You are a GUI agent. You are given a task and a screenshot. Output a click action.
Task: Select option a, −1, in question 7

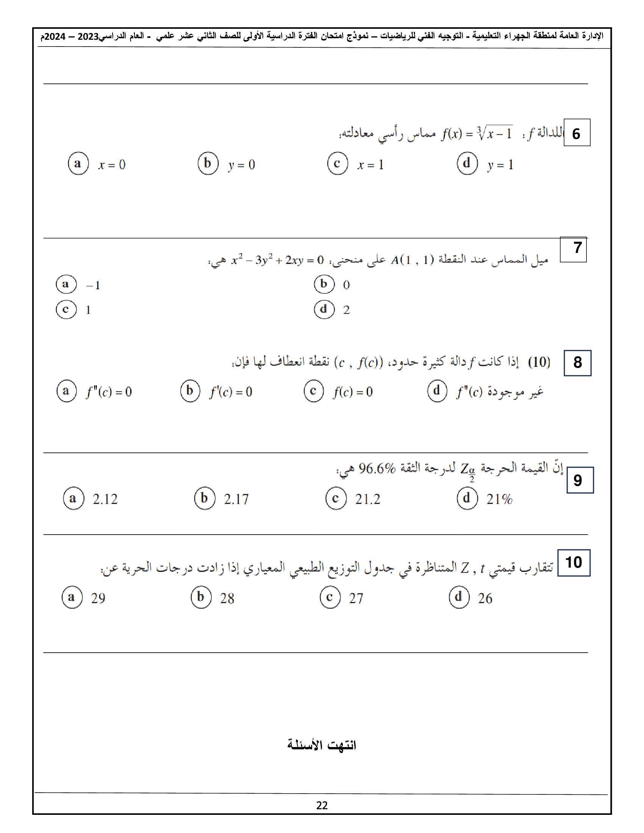pyautogui.click(x=66, y=284)
